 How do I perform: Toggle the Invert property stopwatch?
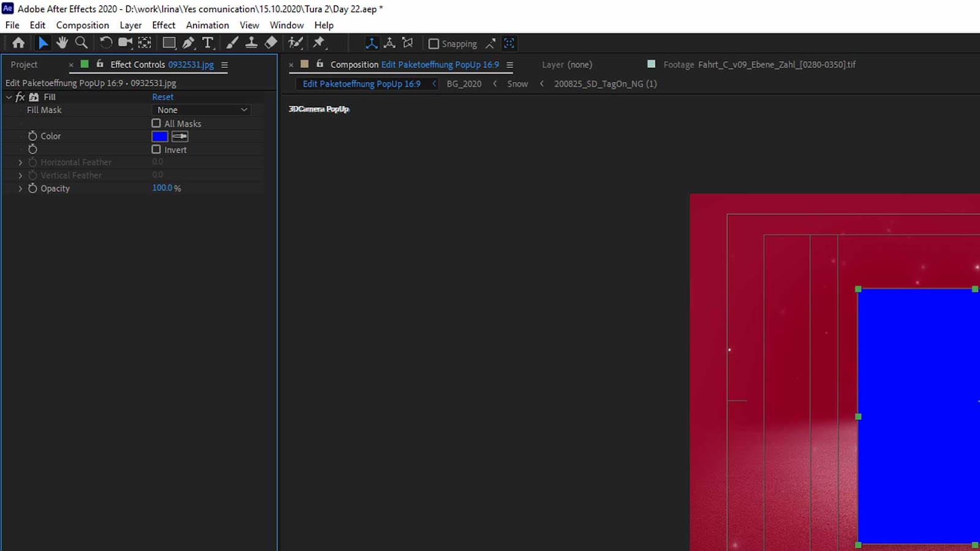(32, 149)
